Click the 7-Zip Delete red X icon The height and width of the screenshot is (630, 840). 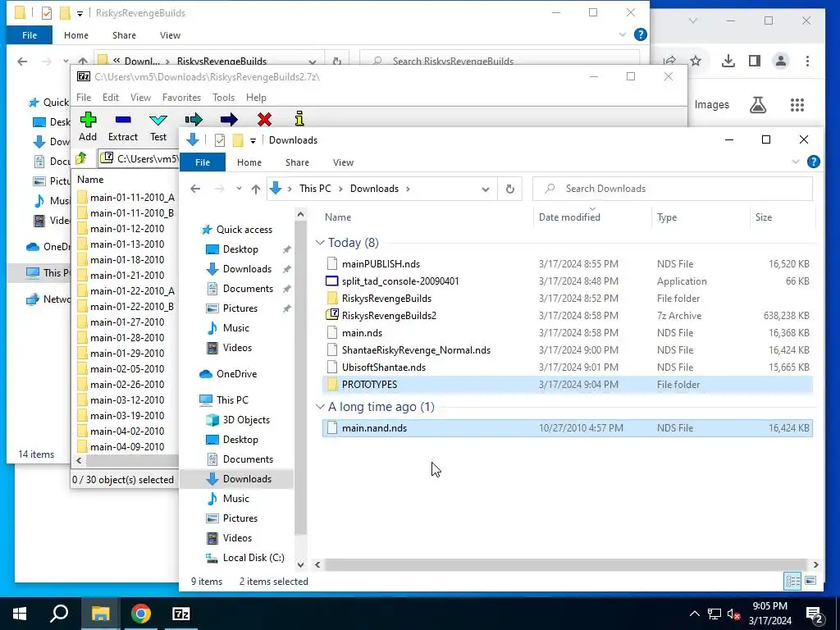(x=264, y=120)
